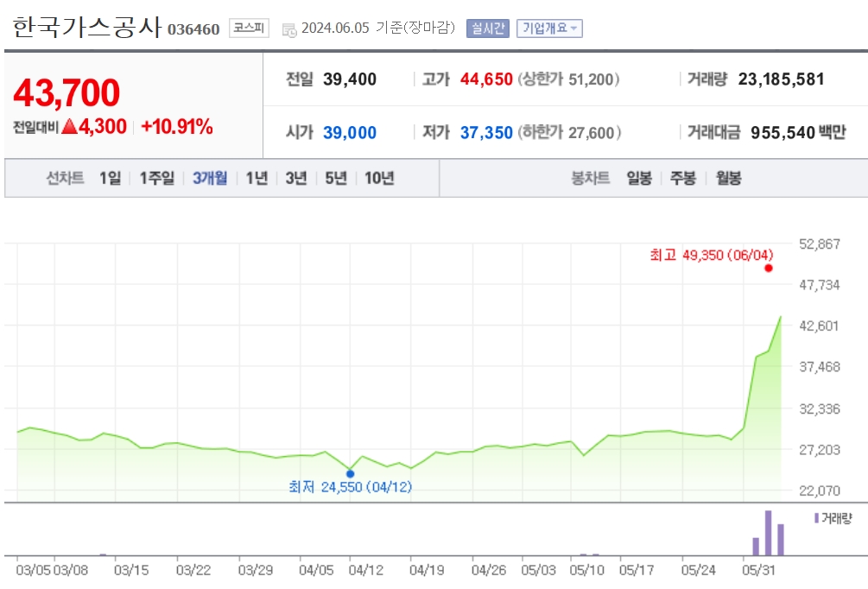
Task: Show the 주봉 candlestick chart
Action: click(683, 178)
